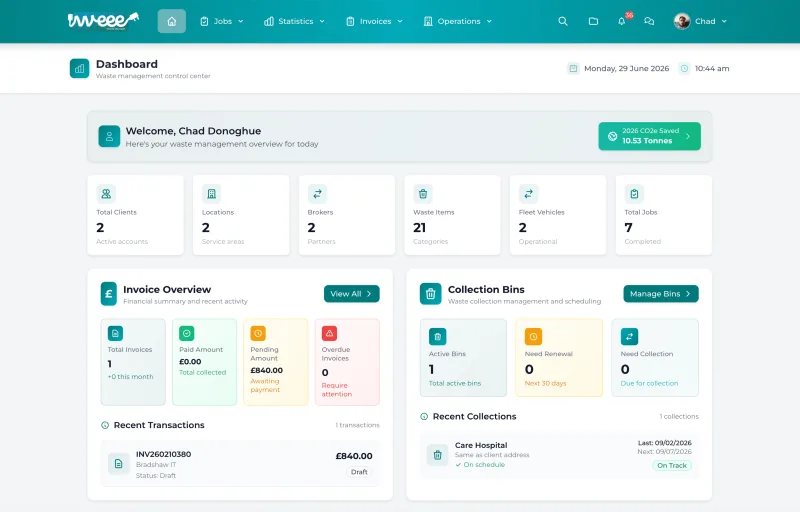Click the Waste Items bin icon
800x512 pixels.
coord(423,194)
